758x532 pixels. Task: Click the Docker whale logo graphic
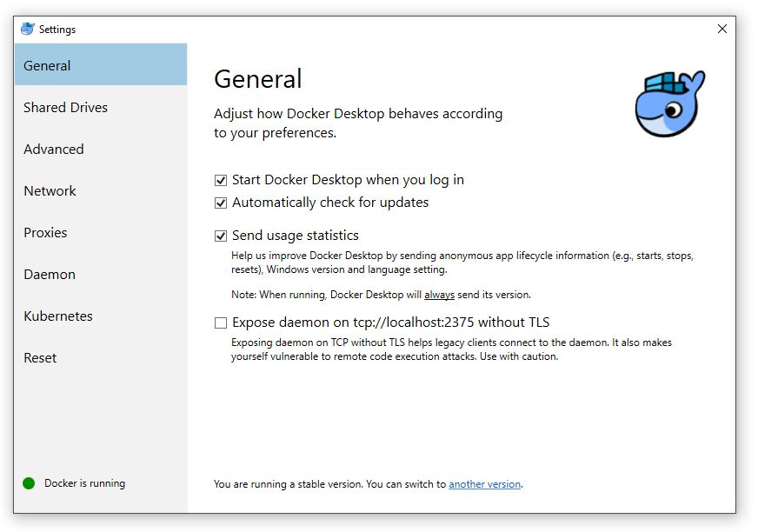[x=670, y=104]
